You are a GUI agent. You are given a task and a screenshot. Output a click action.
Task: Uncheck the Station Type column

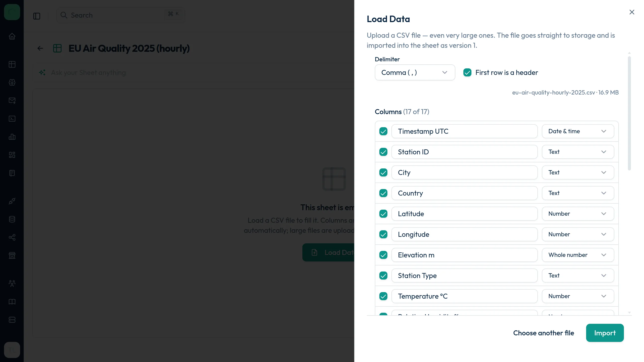[383, 276]
